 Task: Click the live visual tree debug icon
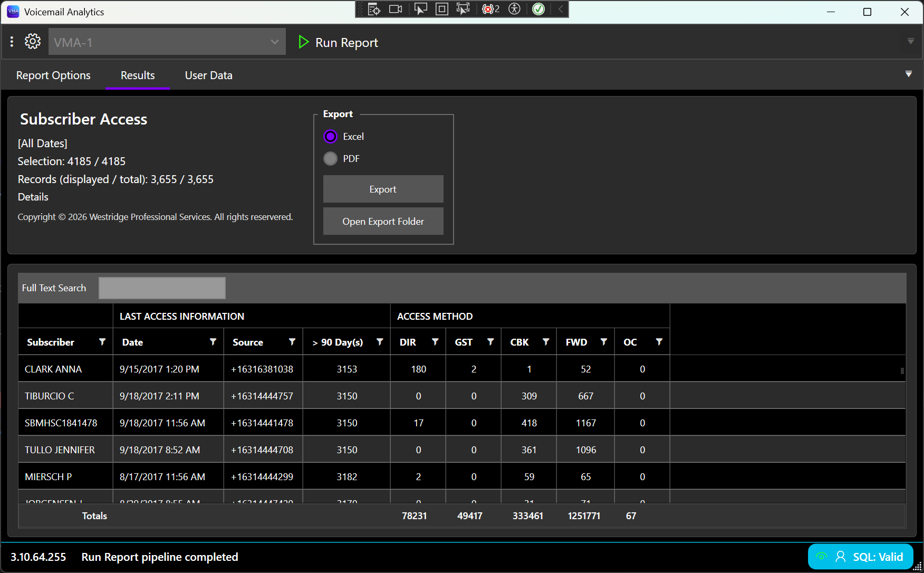pyautogui.click(x=374, y=9)
